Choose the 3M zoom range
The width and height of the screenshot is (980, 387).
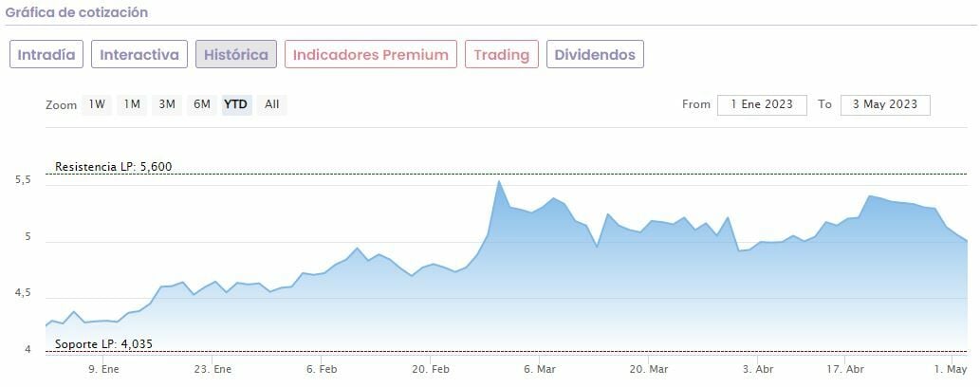(167, 104)
